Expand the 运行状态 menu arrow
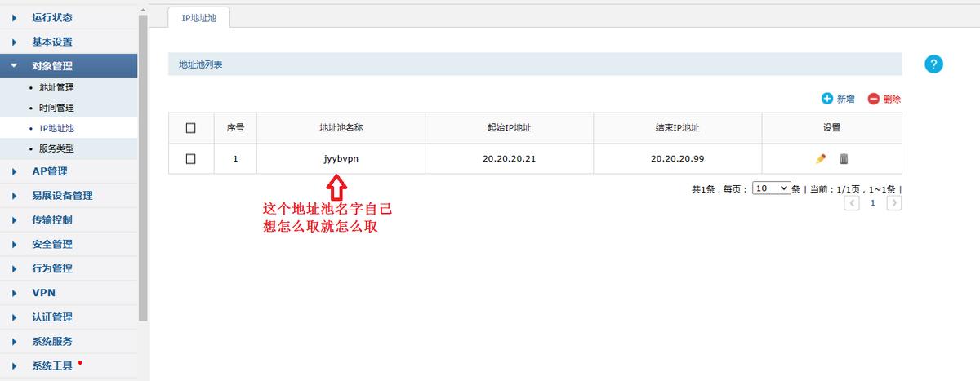The height and width of the screenshot is (381, 980). [14, 17]
